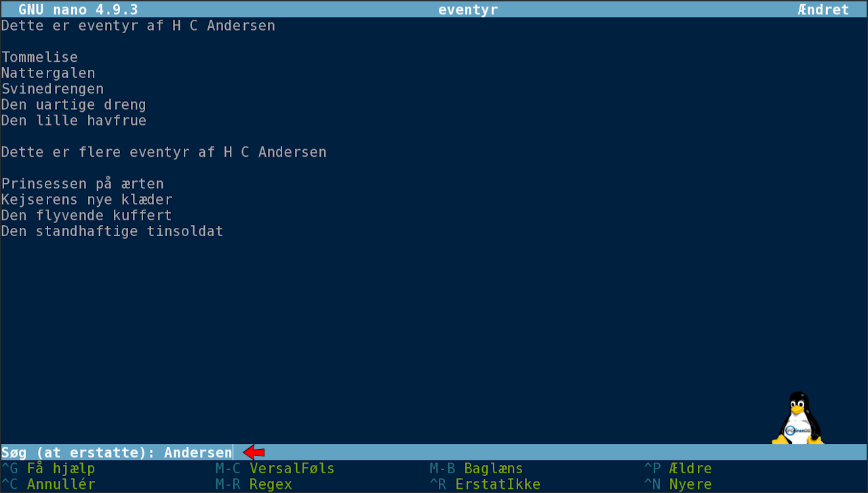Click the line Den standhaftige tinsoldat
The image size is (868, 493).
point(113,231)
